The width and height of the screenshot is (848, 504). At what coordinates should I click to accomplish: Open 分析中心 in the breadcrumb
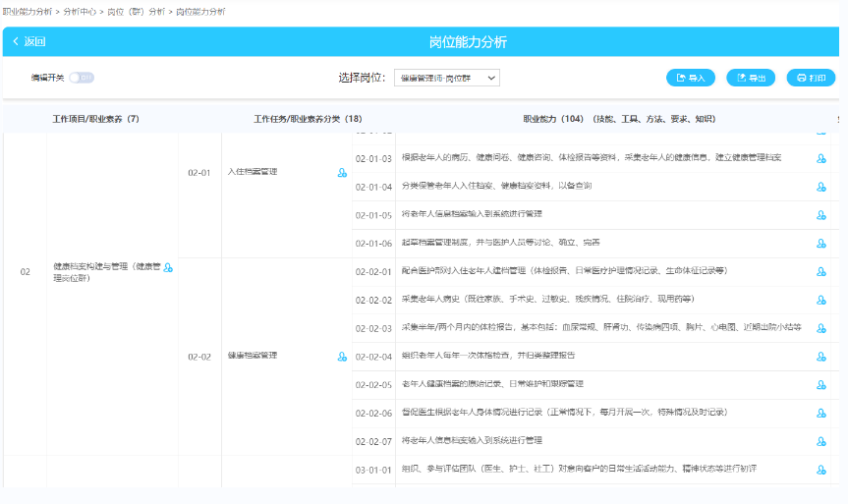click(x=80, y=12)
